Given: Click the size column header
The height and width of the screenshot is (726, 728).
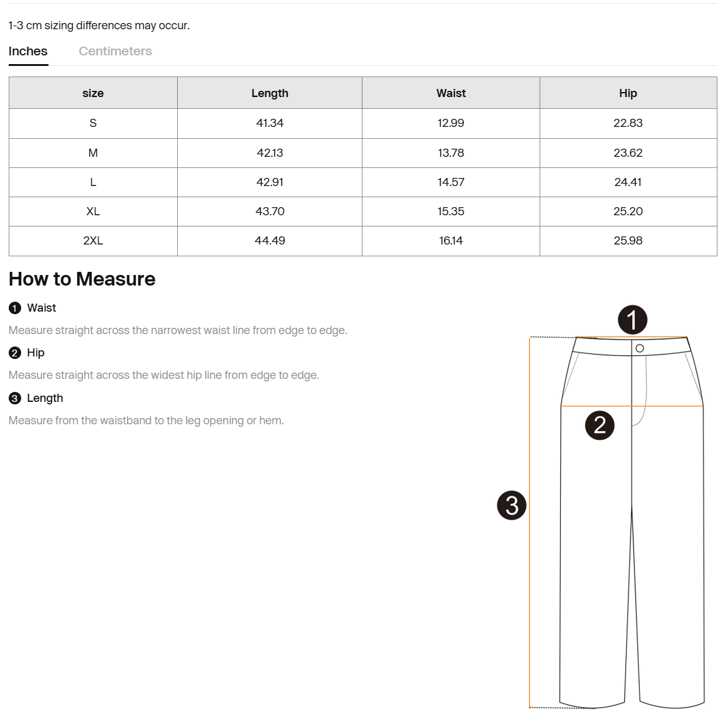Looking at the screenshot, I should click(93, 93).
